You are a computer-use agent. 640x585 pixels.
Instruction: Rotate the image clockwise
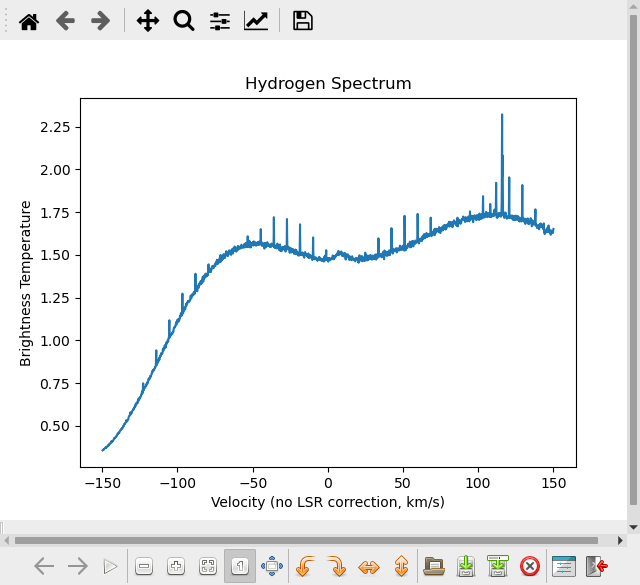pyautogui.click(x=337, y=566)
